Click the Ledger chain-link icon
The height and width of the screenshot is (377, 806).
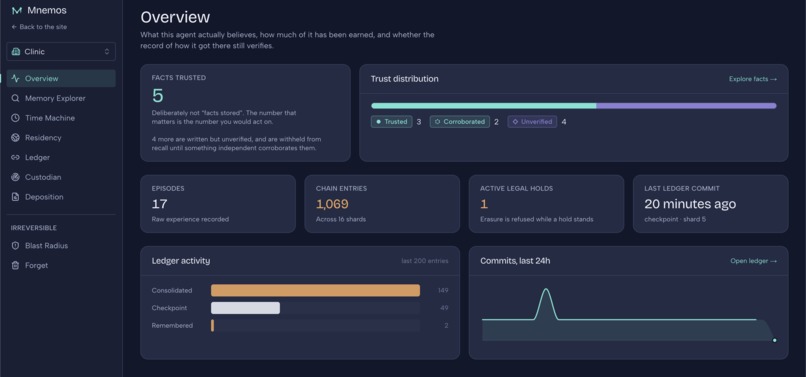[x=15, y=157]
